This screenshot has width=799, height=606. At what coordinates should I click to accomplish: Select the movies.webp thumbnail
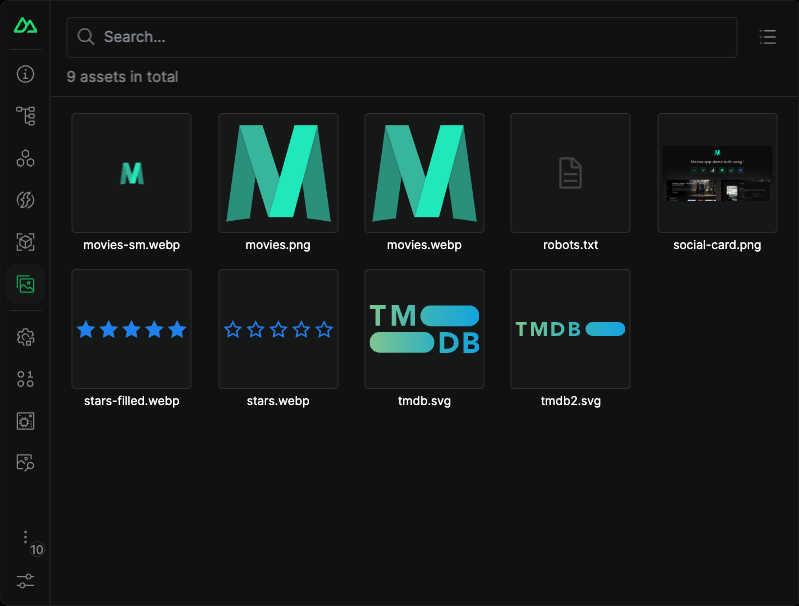click(424, 173)
